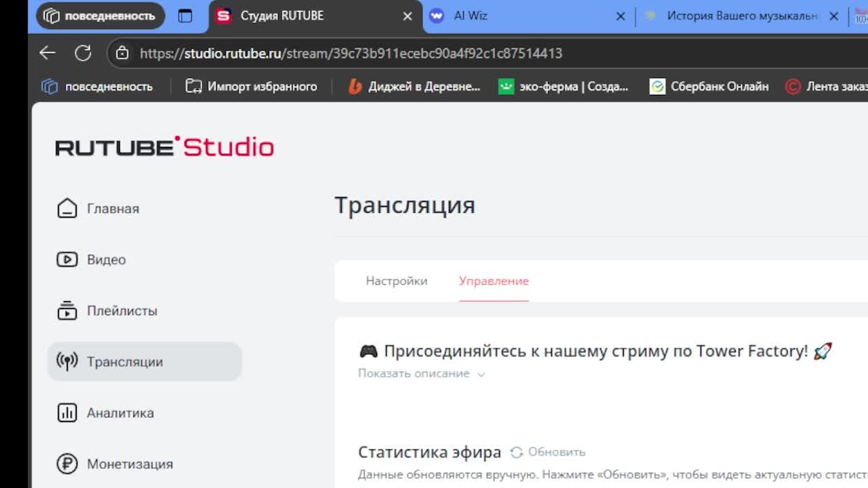Open the Диджей в Деревне bookmark
The image size is (868, 488).
414,87
